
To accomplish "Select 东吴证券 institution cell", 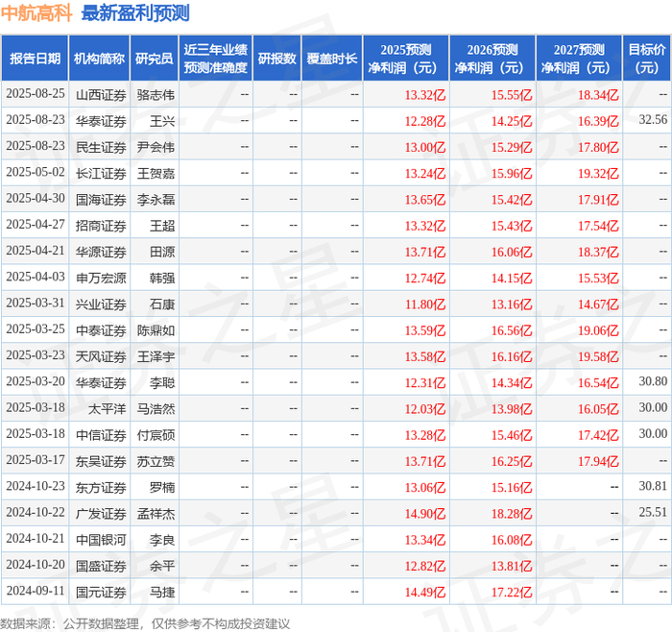I will point(101,461).
